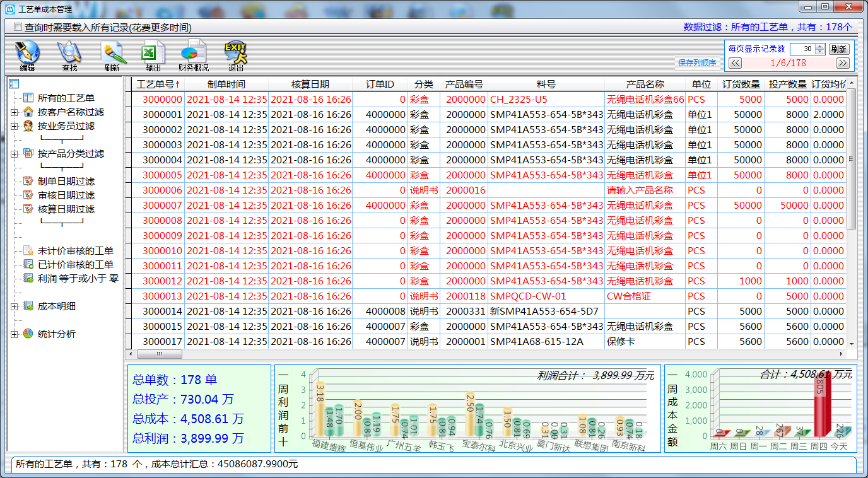Click the table's horizontal scrollbar thumb
868x478 pixels.
[159, 355]
